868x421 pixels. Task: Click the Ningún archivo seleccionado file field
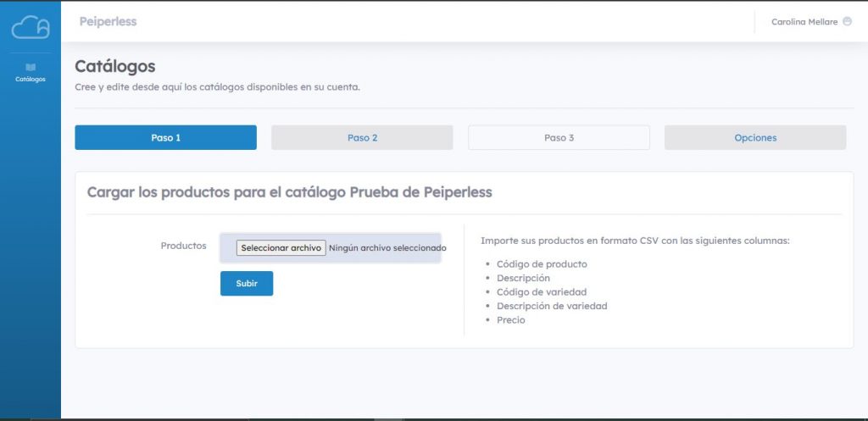click(x=331, y=248)
